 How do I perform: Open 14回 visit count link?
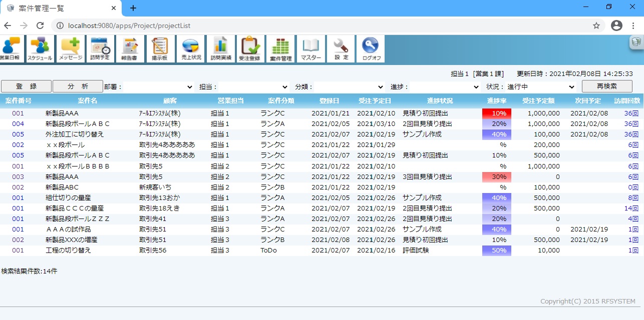click(631, 208)
